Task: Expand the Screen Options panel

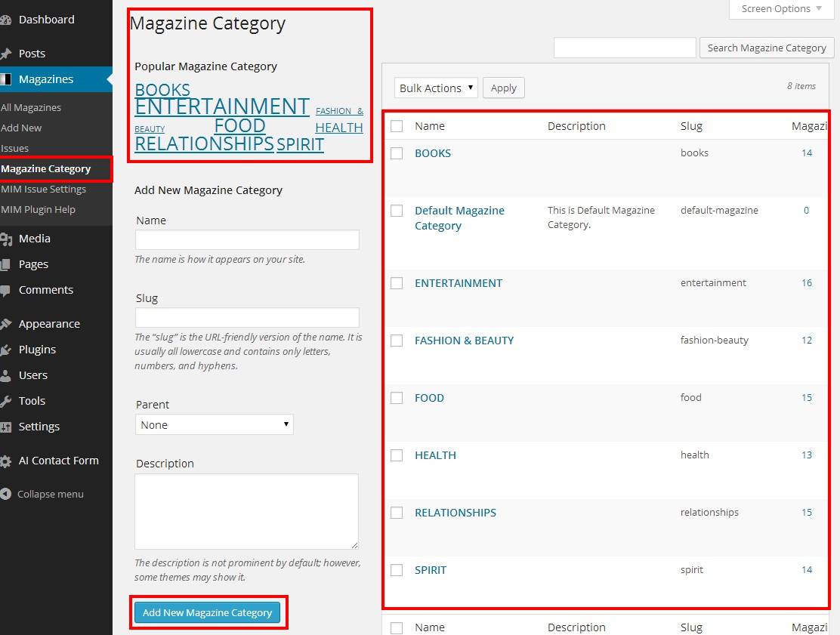Action: [x=782, y=9]
